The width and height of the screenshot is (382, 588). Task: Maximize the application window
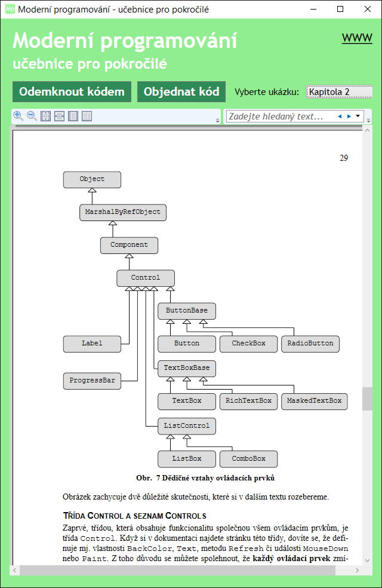340,10
